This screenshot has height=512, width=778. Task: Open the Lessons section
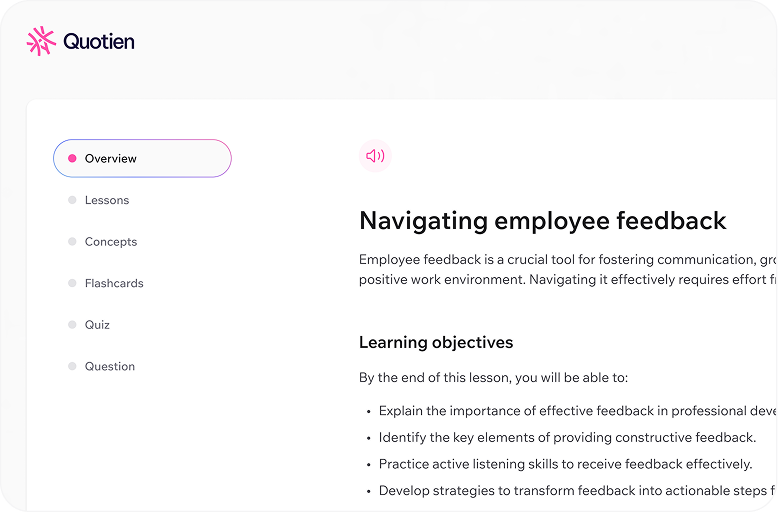107,200
